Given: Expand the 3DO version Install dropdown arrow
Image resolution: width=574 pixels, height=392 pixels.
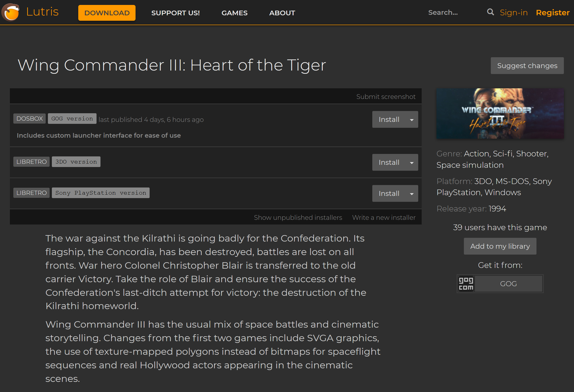Looking at the screenshot, I should point(412,163).
